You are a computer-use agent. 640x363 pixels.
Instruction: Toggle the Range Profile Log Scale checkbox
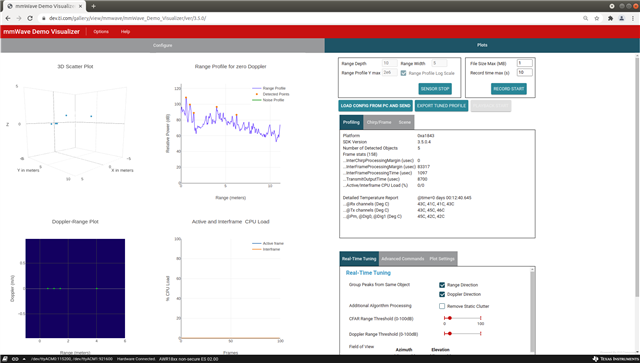click(x=403, y=73)
